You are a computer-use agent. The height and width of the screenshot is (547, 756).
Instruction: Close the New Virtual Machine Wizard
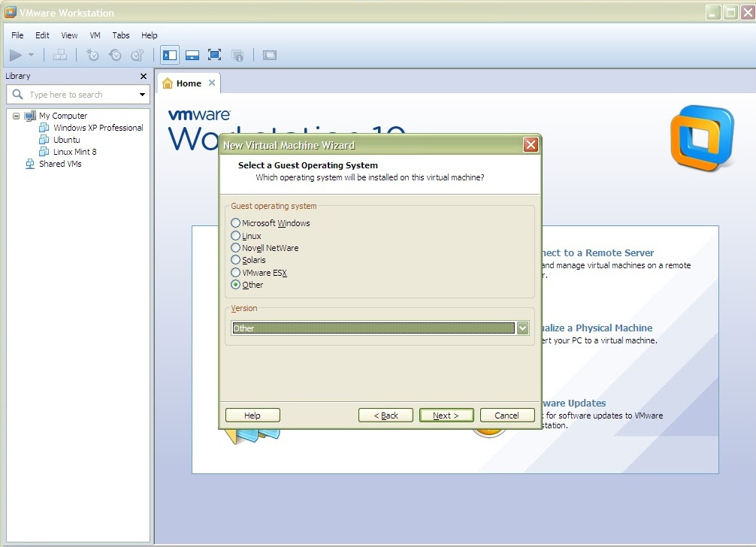pyautogui.click(x=531, y=144)
